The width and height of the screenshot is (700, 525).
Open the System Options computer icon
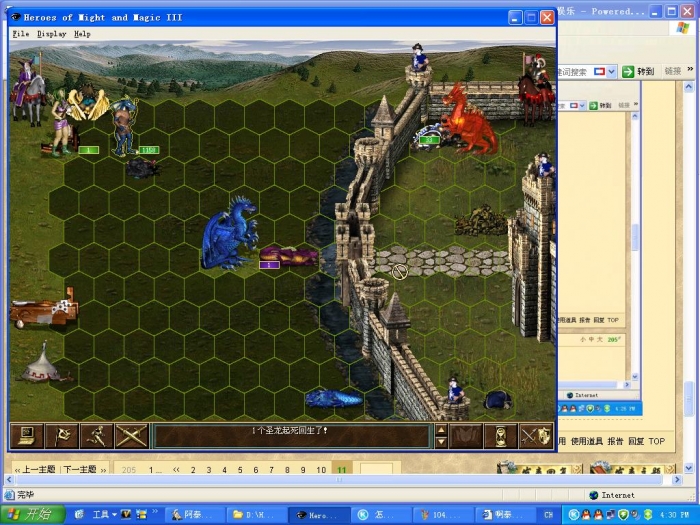[x=27, y=436]
